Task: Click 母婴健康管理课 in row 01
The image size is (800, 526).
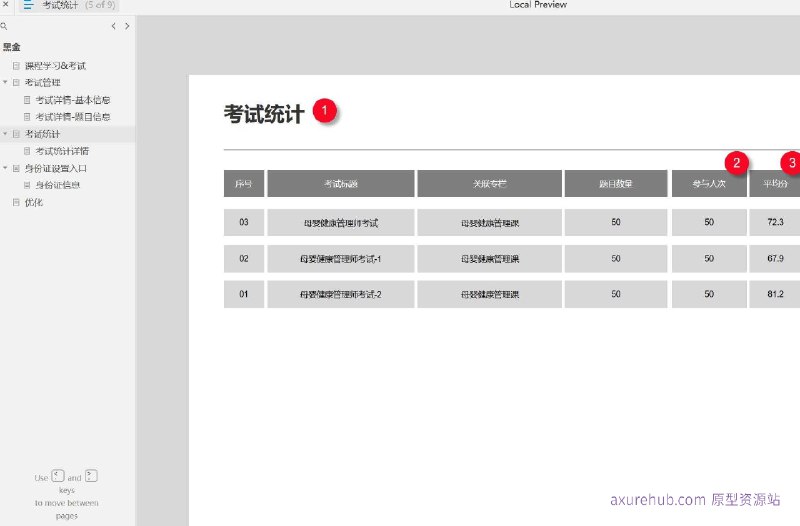Action: tap(490, 295)
